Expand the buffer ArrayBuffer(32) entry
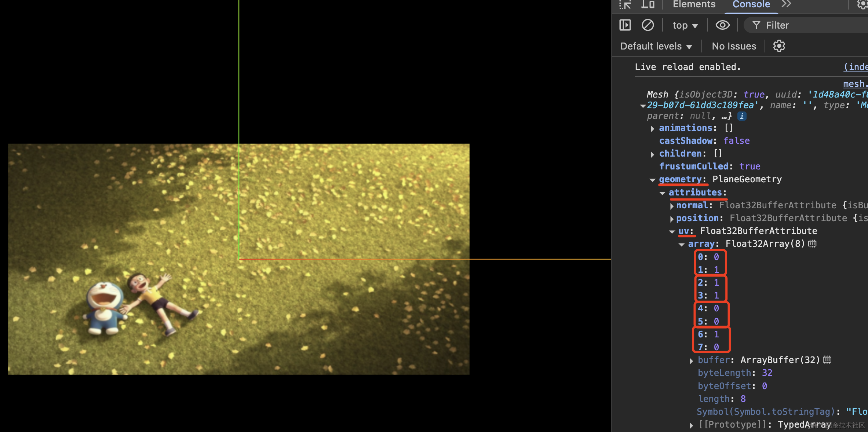Viewport: 868px width, 432px height. (x=692, y=361)
